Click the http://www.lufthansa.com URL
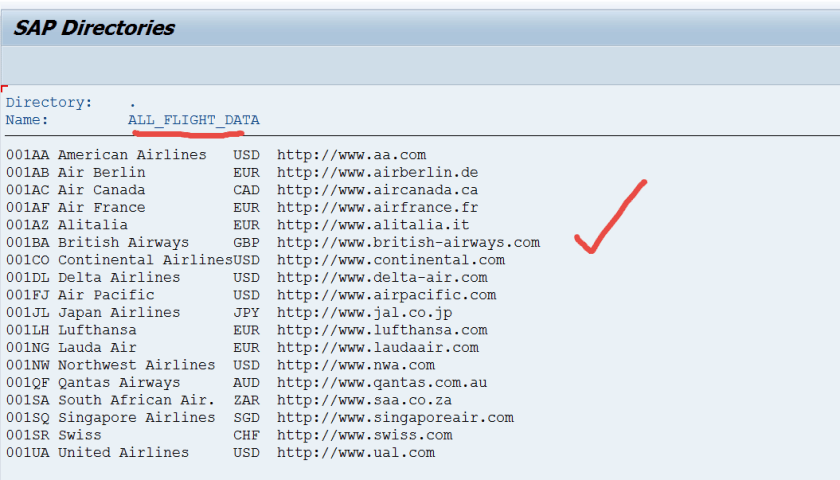The width and height of the screenshot is (840, 480). click(382, 330)
